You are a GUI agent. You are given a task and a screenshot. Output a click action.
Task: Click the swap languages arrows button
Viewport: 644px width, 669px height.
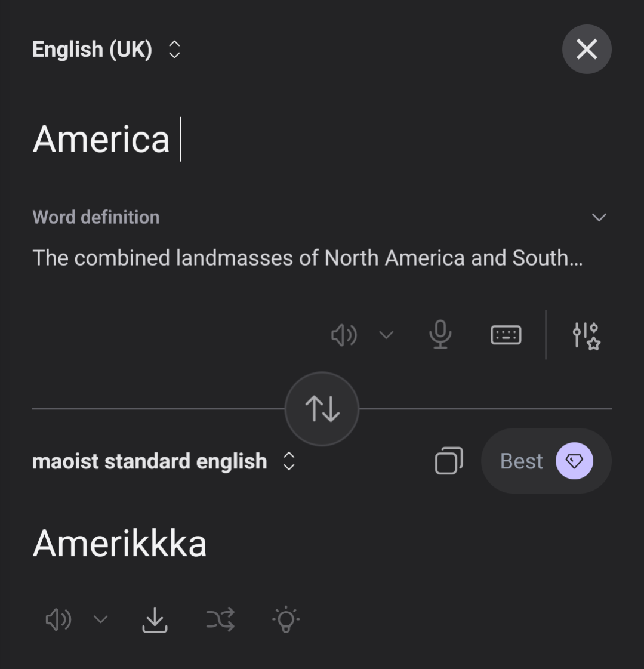pyautogui.click(x=322, y=409)
